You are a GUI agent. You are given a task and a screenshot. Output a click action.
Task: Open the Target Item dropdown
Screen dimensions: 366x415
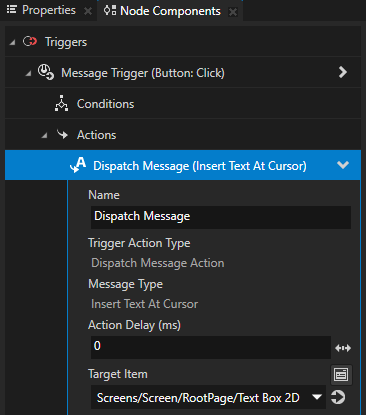pos(317,397)
